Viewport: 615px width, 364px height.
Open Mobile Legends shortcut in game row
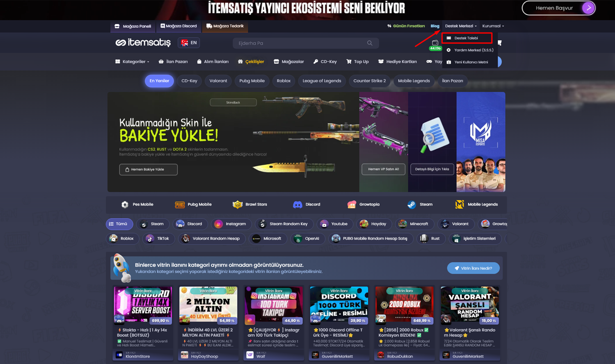pos(476,205)
